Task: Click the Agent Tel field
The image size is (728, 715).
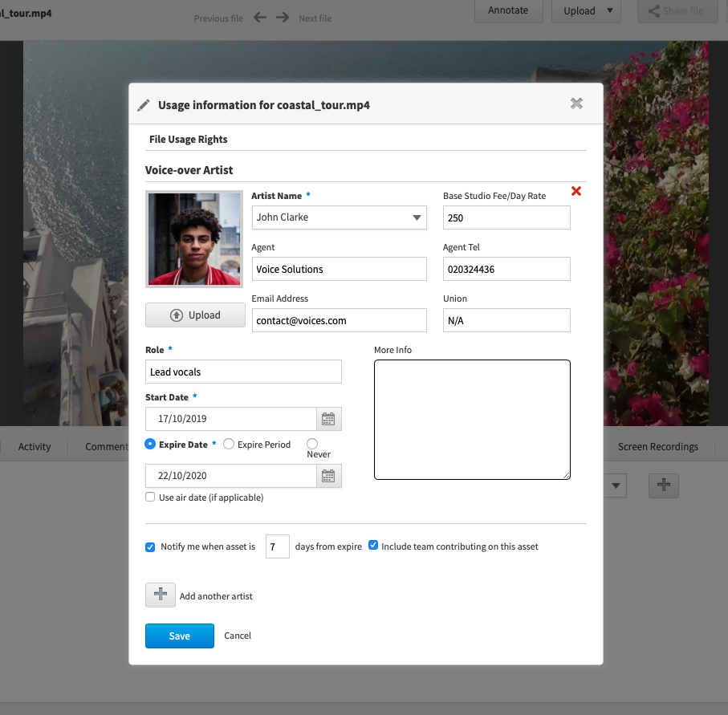Action: pos(506,269)
